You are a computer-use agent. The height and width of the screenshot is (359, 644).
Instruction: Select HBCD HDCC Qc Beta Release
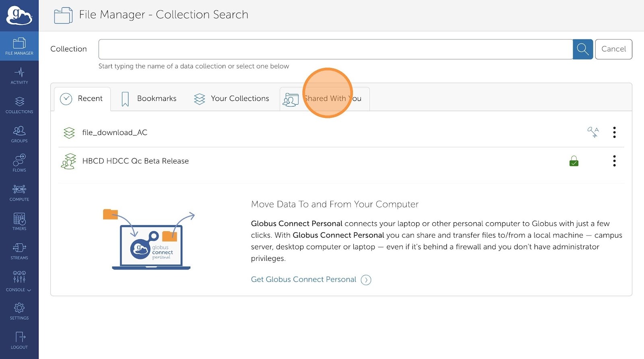[x=135, y=161]
